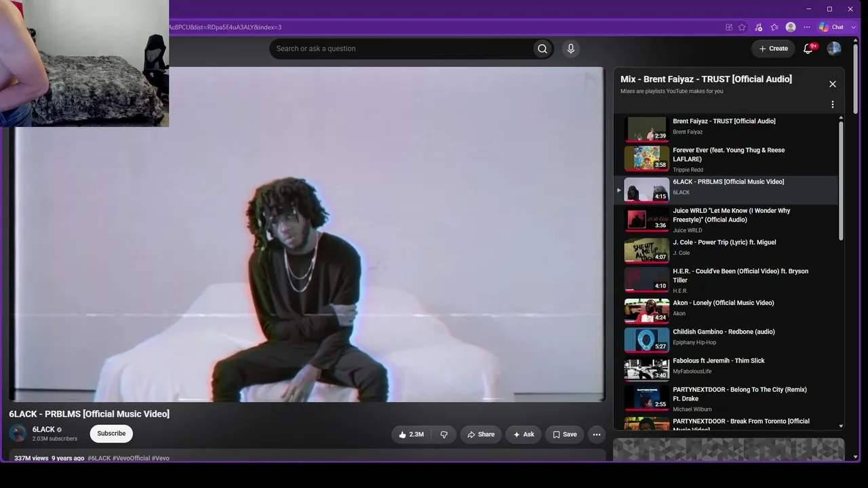Click the 2.03M subscribers text

pos(55,439)
